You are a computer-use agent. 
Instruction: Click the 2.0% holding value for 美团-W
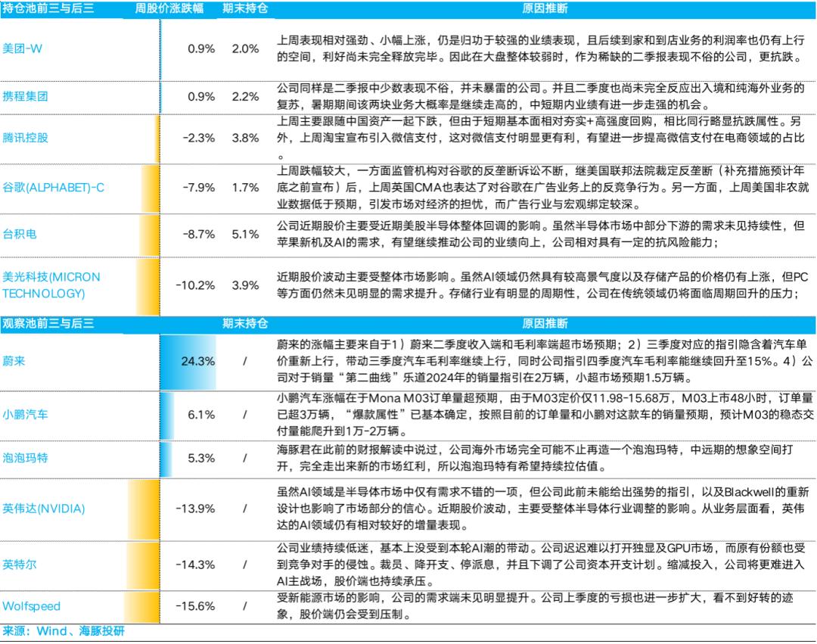click(245, 49)
